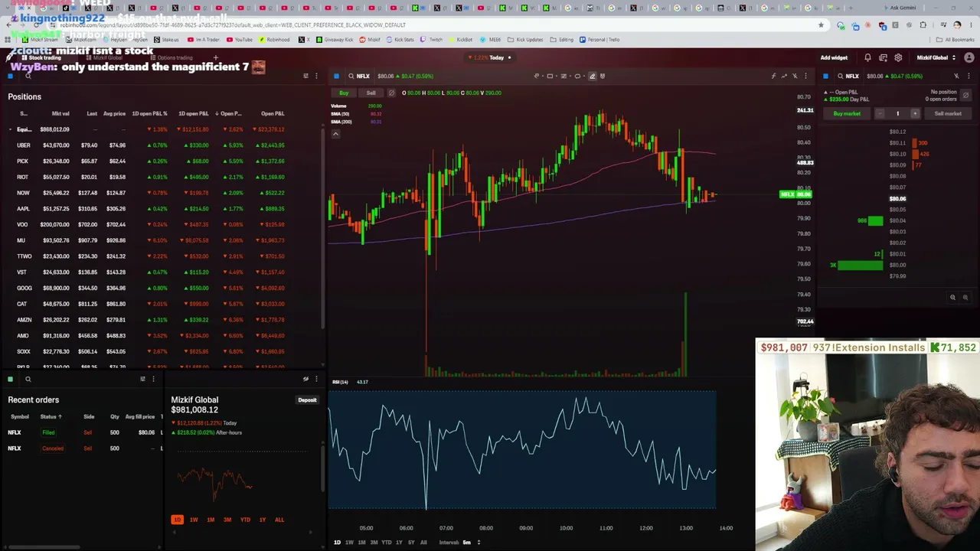Set main chart range to All

pyautogui.click(x=423, y=543)
